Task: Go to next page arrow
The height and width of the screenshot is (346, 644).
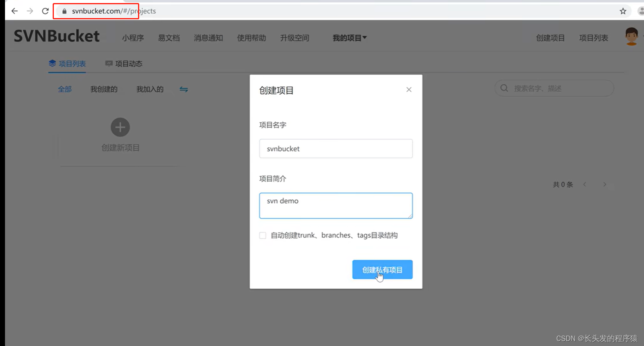Action: click(x=604, y=184)
